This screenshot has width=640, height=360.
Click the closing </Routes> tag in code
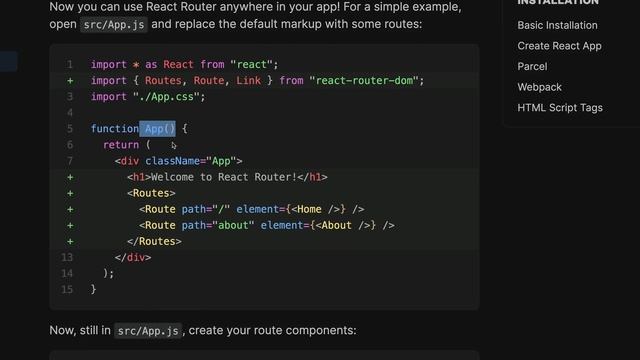click(154, 241)
